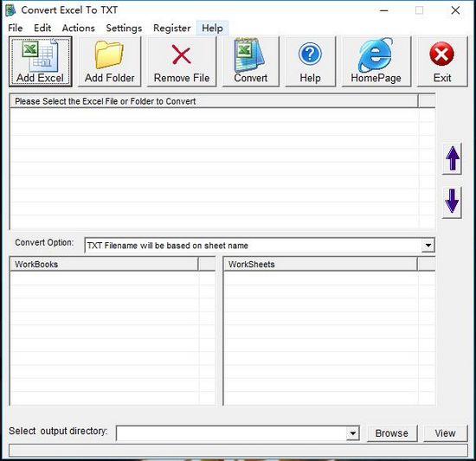Viewport: 476px width, 461px height.
Task: Expand the Convert Option dropdown arrow
Action: 428,245
